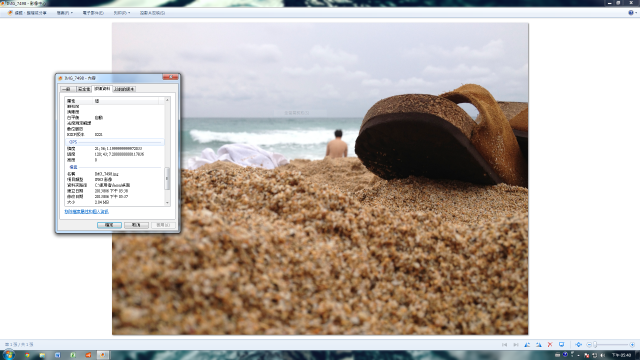Fit the photo to the window

(x=578, y=344)
